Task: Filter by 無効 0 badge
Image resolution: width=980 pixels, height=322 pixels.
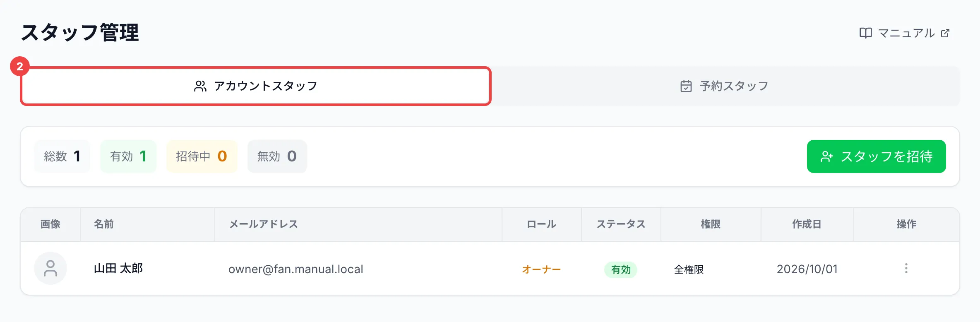Action: pos(277,156)
